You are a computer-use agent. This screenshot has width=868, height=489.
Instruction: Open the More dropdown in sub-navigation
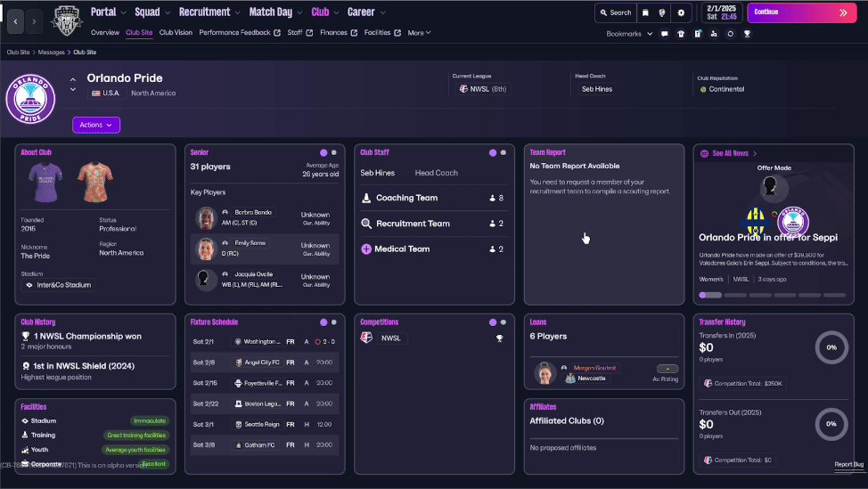click(x=419, y=33)
